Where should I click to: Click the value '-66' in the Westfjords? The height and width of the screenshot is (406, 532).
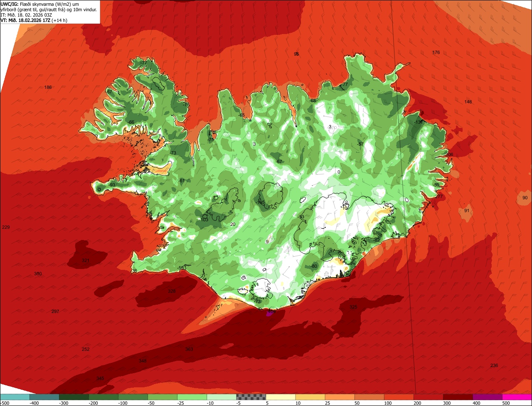[x=131, y=122]
